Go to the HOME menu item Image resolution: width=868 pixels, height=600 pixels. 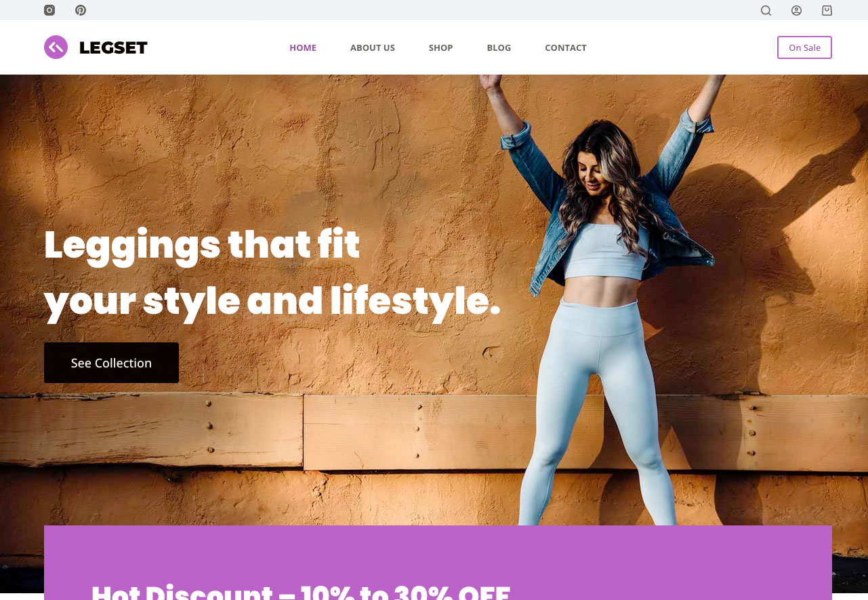[303, 47]
